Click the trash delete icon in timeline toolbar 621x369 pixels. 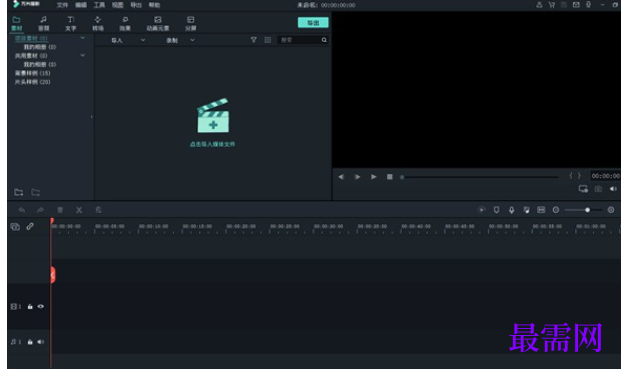(60, 210)
